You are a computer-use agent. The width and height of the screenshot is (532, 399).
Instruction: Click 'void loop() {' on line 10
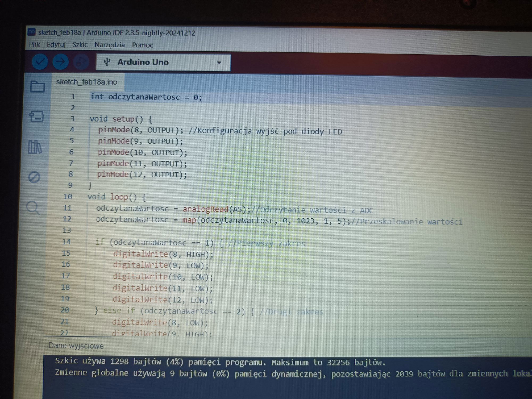coord(117,197)
